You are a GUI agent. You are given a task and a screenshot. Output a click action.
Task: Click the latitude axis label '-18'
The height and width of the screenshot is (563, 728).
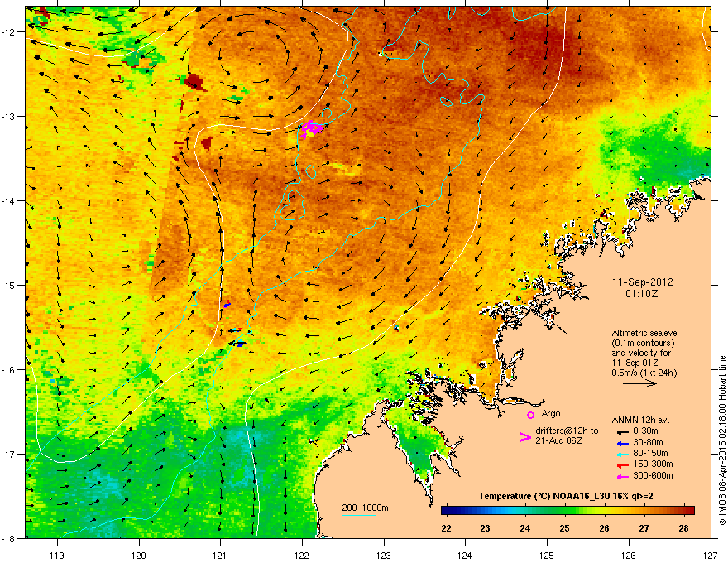click(8, 538)
